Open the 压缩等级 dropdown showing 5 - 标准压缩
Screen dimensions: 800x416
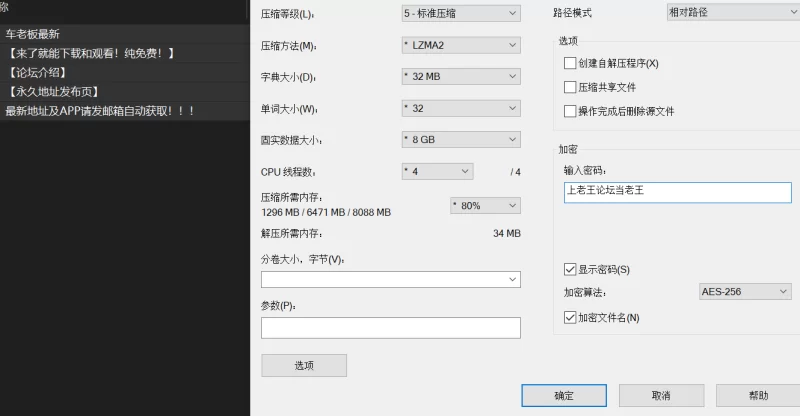(x=461, y=14)
